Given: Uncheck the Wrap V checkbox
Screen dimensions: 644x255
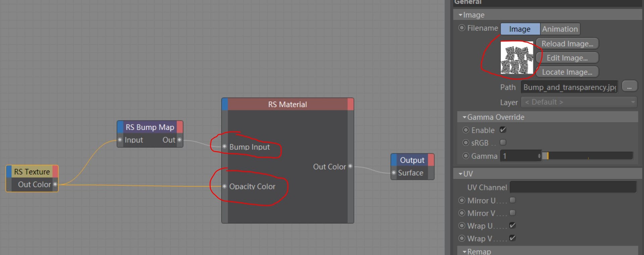Looking at the screenshot, I should 513,238.
